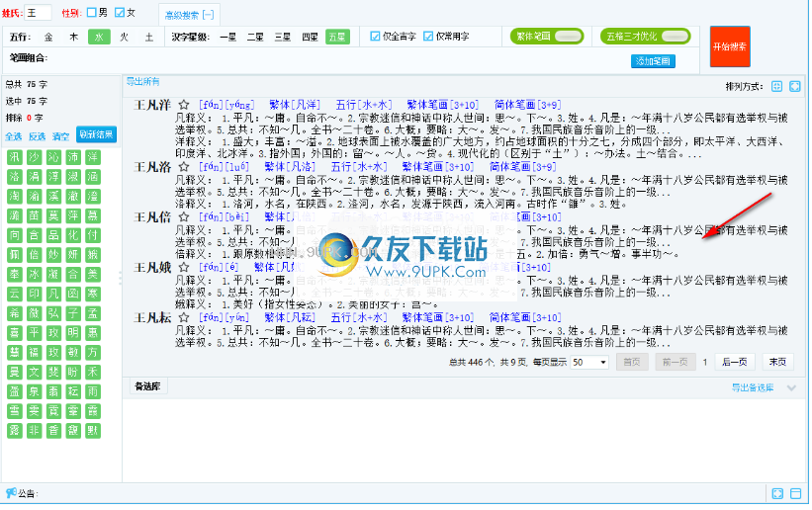Viewport: 812px width, 510px height.
Task: Toggle the 仅全吉字 checkbox
Action: (375, 37)
